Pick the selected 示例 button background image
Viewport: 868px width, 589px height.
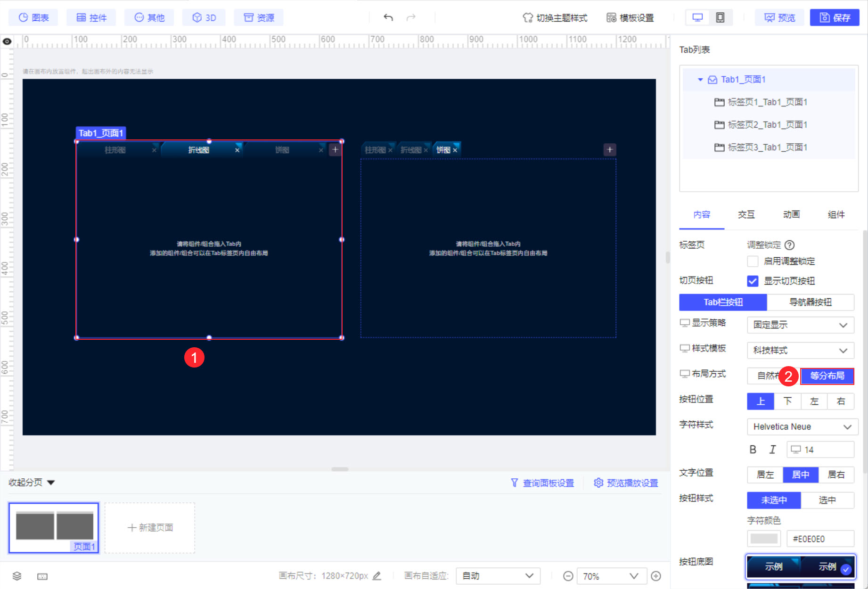(x=800, y=566)
